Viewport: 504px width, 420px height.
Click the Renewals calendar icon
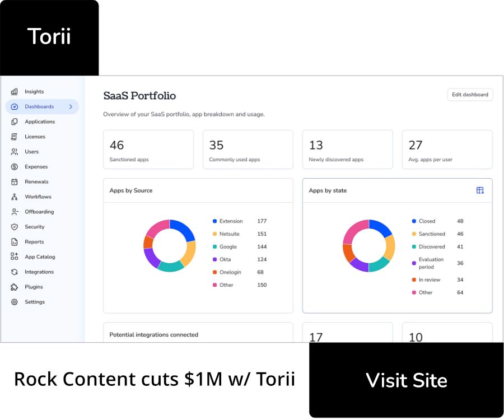click(14, 182)
